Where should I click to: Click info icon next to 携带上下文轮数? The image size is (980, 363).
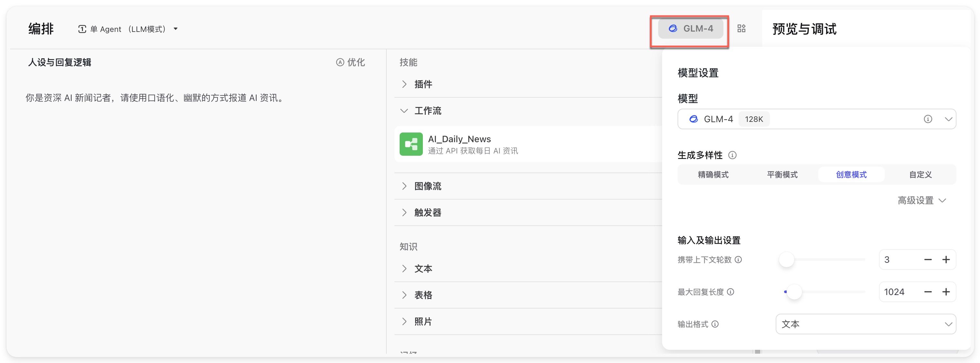pyautogui.click(x=739, y=260)
